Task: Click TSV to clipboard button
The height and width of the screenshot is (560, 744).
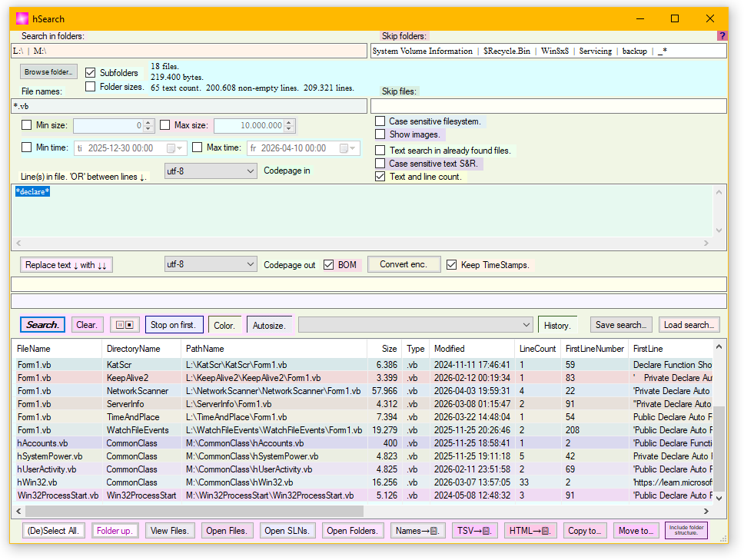Action: click(x=474, y=531)
